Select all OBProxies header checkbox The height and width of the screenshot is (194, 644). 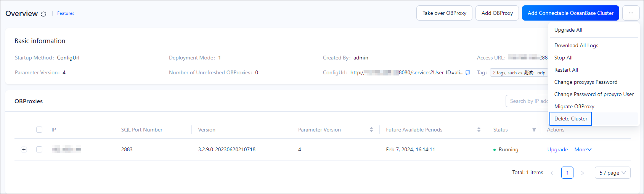39,130
